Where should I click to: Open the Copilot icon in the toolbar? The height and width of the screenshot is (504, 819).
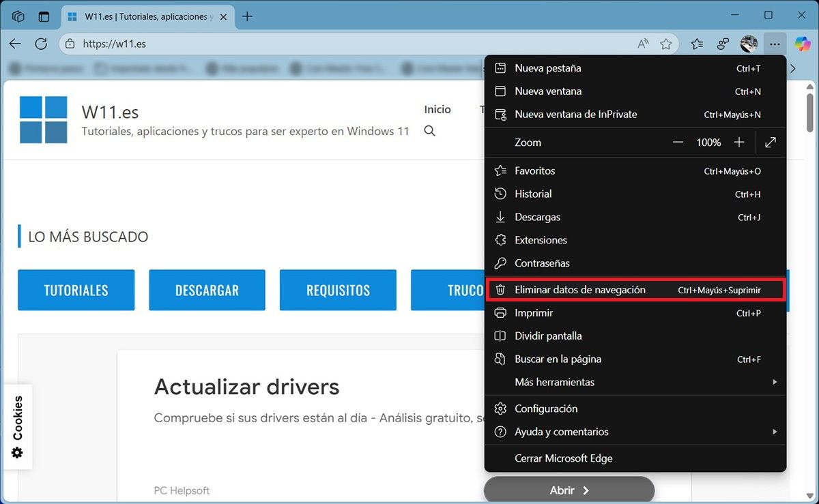pos(802,44)
